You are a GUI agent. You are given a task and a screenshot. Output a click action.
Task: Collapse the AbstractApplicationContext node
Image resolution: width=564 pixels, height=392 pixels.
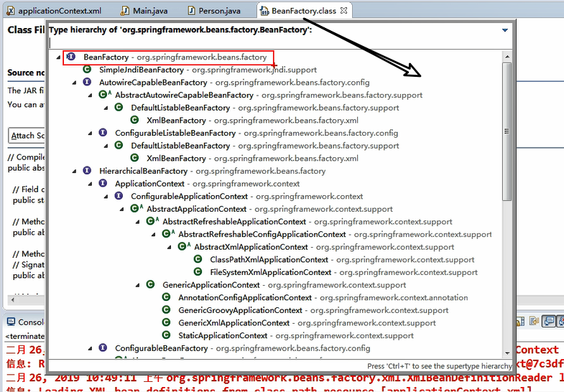121,209
